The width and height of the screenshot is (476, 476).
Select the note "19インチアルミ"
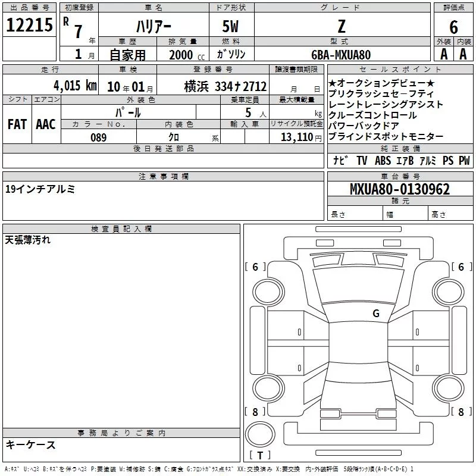40,189
